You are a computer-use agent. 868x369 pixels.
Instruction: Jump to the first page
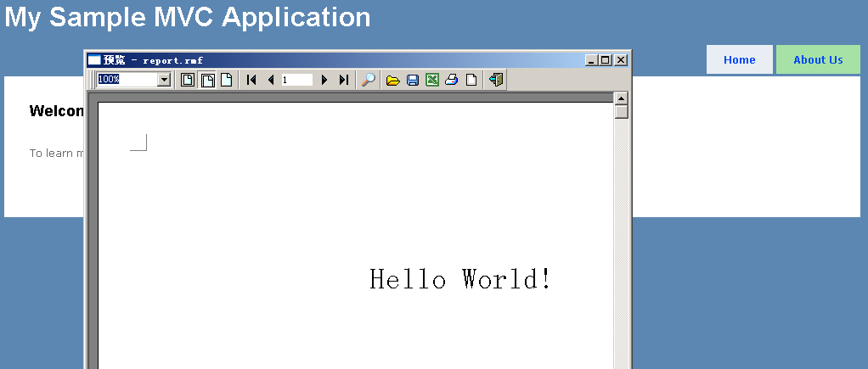[252, 80]
